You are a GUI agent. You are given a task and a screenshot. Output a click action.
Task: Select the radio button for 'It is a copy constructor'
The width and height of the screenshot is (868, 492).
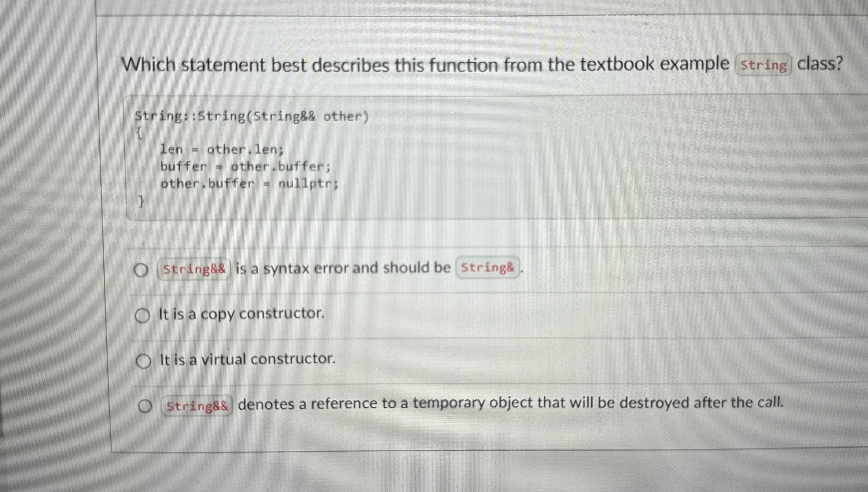(x=142, y=314)
